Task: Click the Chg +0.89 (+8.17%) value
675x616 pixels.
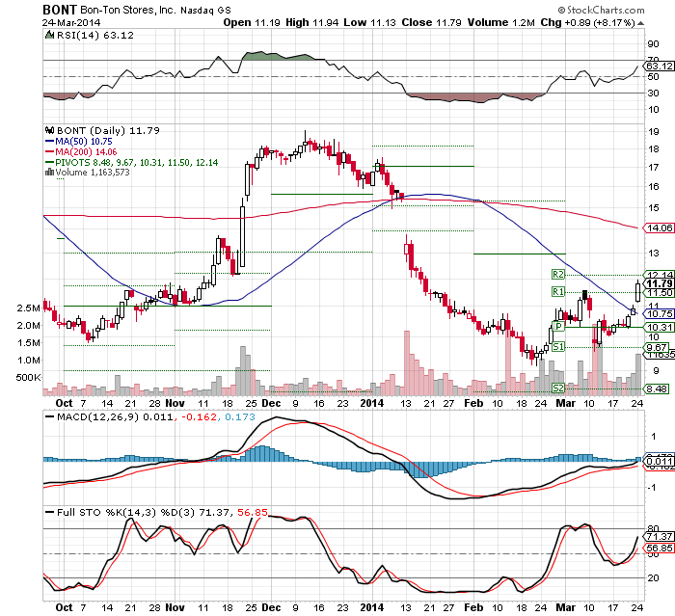Action: point(588,22)
